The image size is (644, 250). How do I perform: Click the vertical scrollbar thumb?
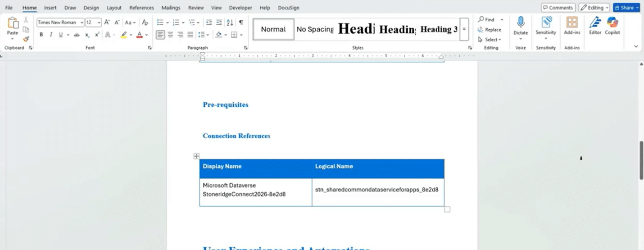click(x=641, y=160)
